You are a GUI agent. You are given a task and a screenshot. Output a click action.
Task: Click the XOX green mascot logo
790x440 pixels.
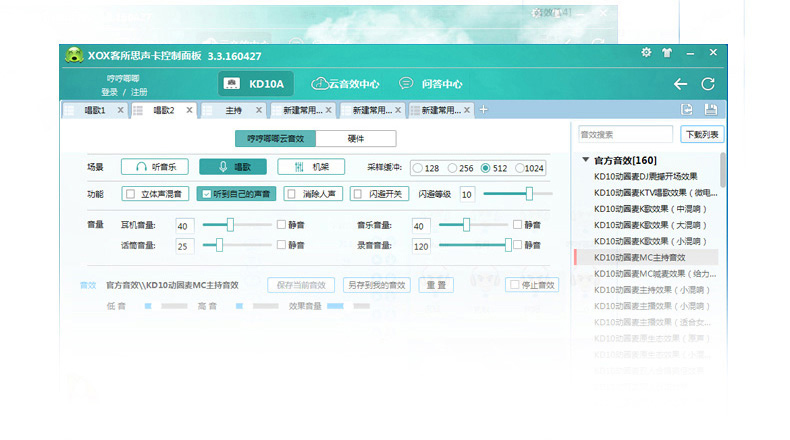[74, 55]
